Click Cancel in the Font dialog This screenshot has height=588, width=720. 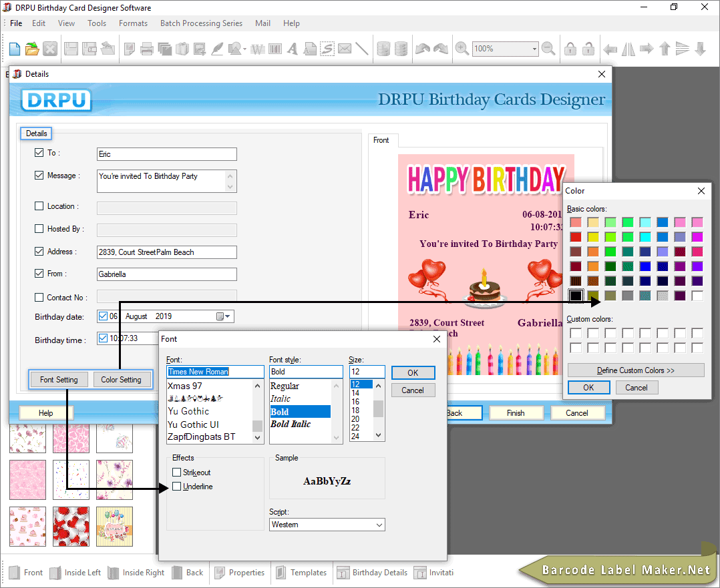[x=413, y=390]
